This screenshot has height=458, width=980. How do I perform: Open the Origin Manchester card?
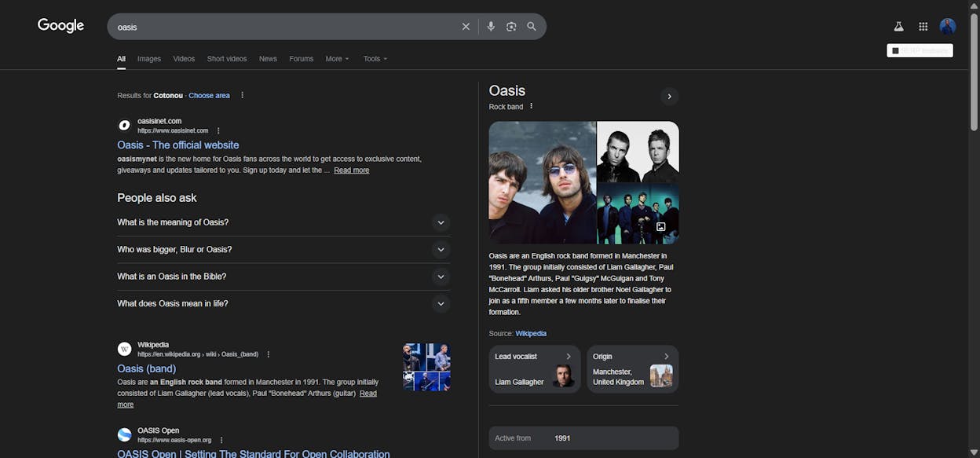(x=633, y=369)
